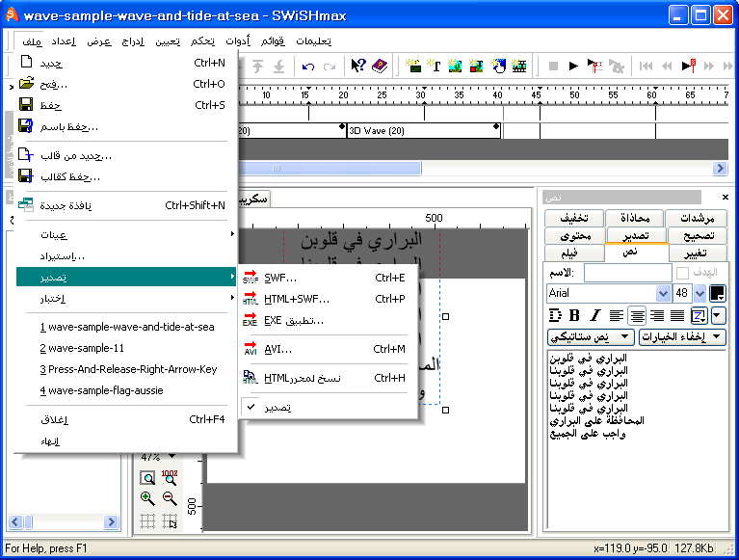The image size is (739, 560).
Task: Play the movie with the Play button
Action: pos(573,66)
